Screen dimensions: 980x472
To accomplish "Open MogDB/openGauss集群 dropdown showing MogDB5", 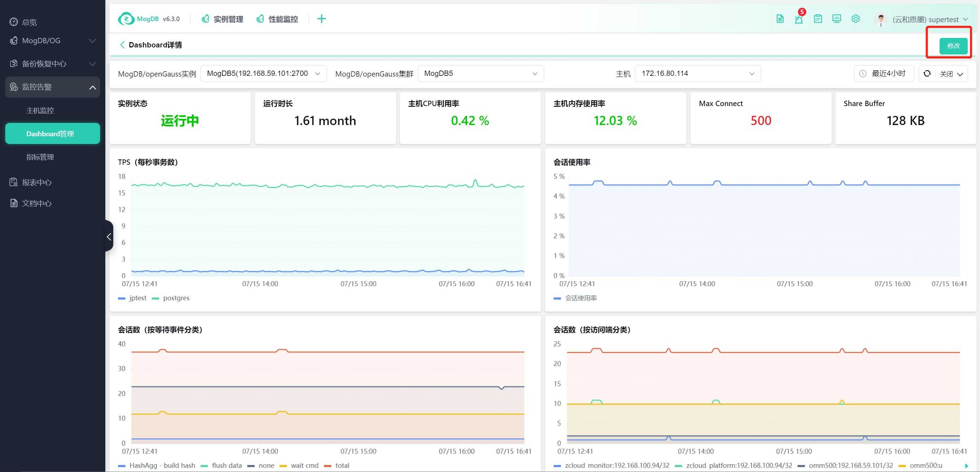I will (481, 73).
